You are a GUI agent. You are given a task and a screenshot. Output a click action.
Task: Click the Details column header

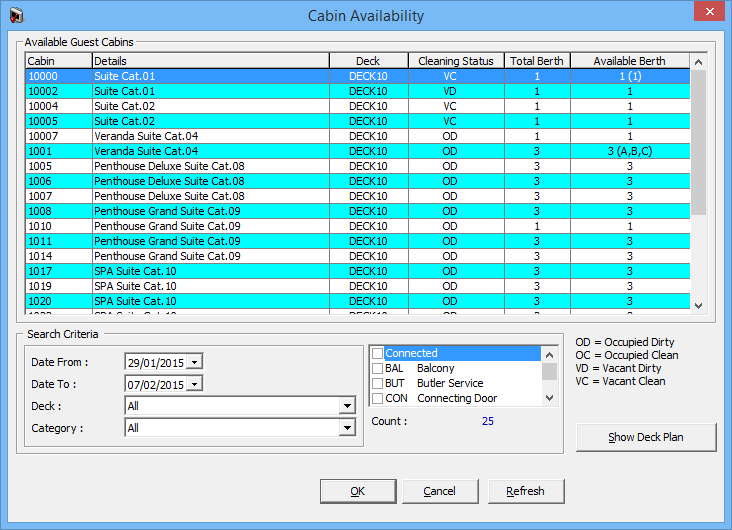(211, 61)
